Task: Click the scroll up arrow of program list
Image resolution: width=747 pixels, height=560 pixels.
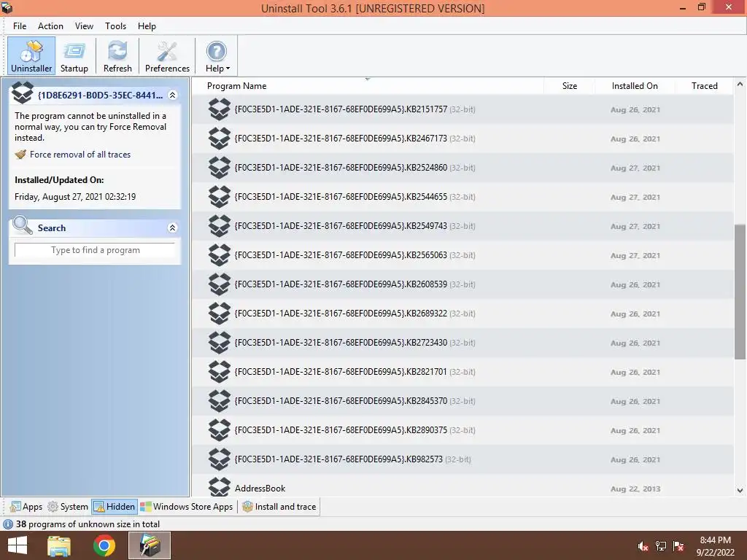Action: coord(740,85)
